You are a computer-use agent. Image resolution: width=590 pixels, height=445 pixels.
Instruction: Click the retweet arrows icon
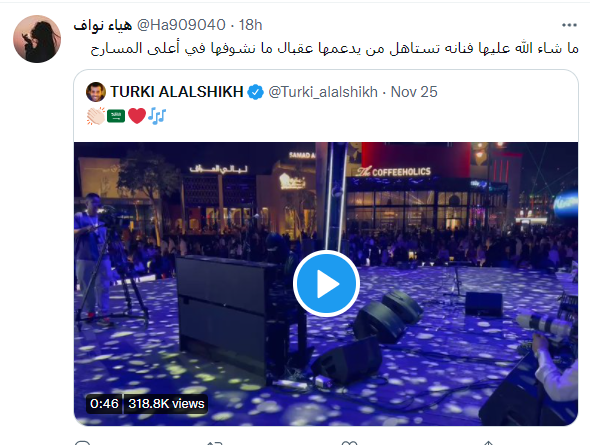coord(215,443)
